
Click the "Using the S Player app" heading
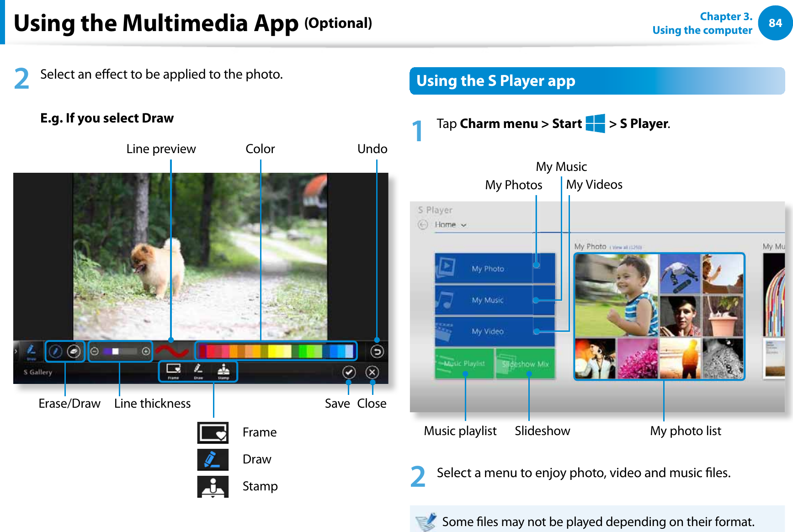(x=496, y=81)
